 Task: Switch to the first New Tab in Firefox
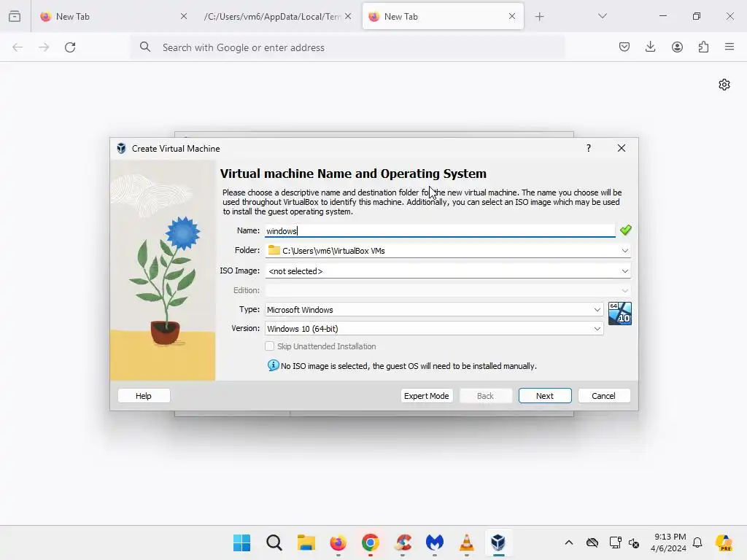[112, 16]
